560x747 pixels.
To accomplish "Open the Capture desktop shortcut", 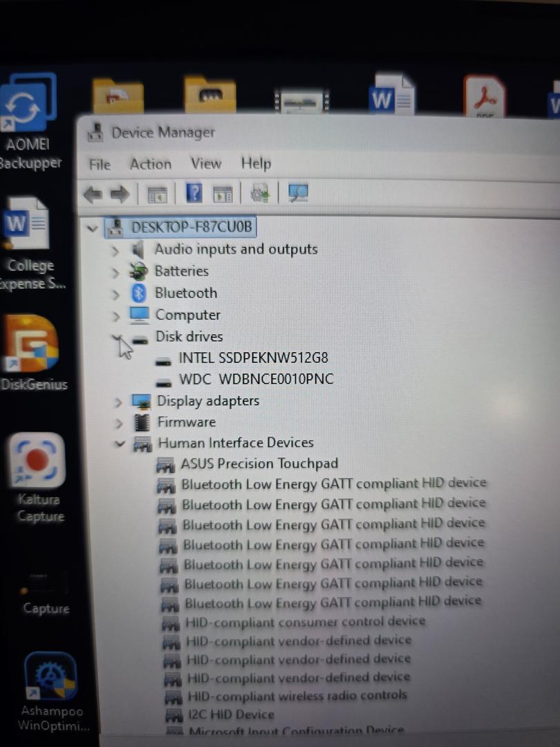I will (45, 593).
